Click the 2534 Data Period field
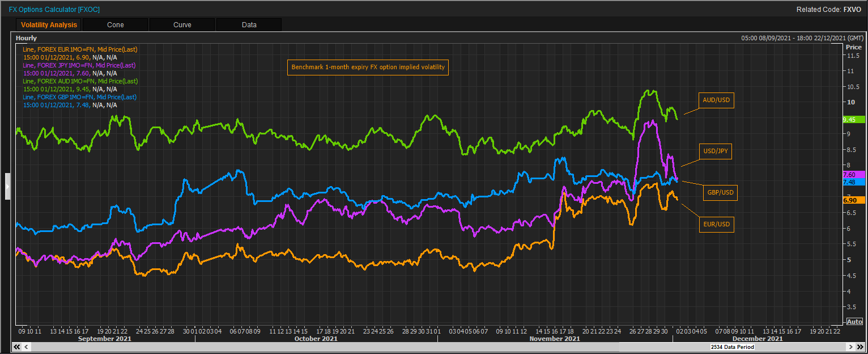868x354 pixels. tap(732, 347)
